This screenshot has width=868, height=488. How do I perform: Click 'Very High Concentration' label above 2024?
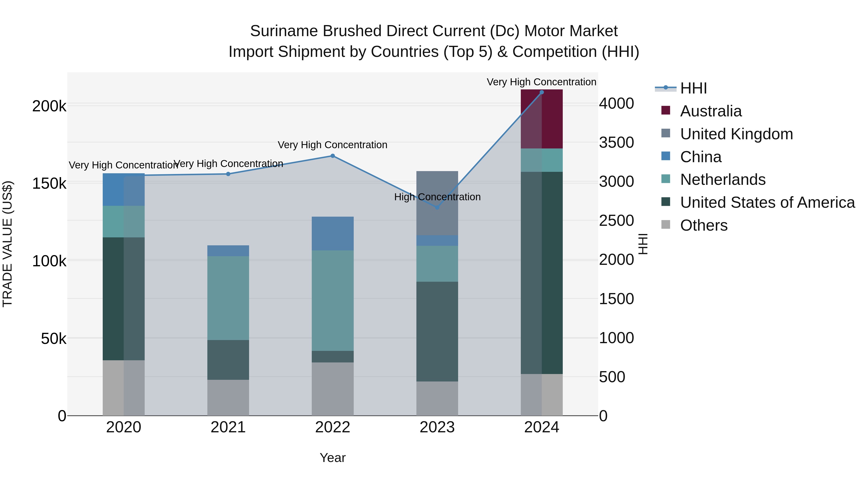pos(542,82)
